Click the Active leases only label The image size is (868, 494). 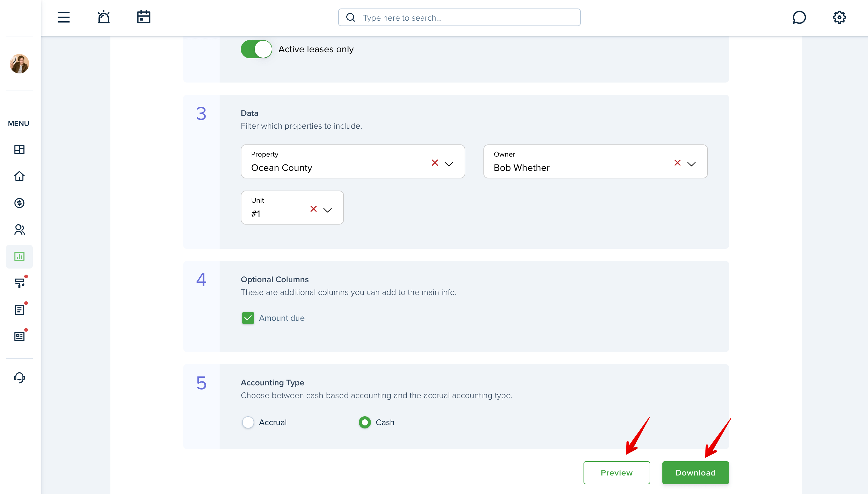(x=316, y=49)
